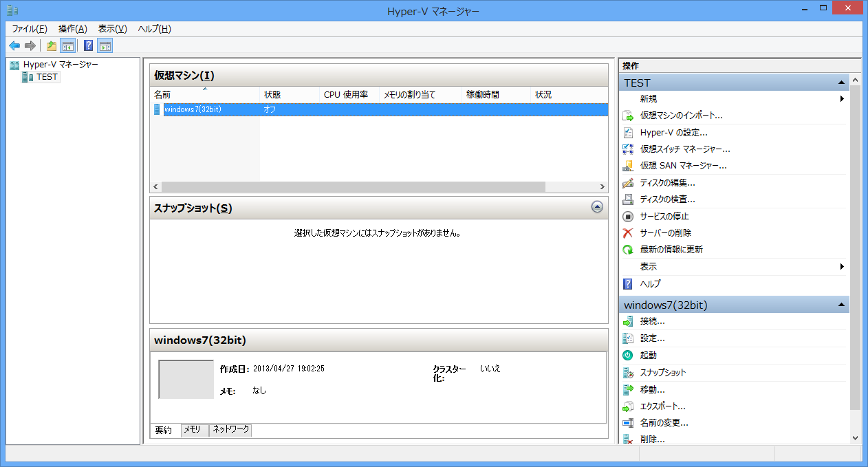Click the オフ state cell
The image size is (868, 467).
pyautogui.click(x=270, y=109)
